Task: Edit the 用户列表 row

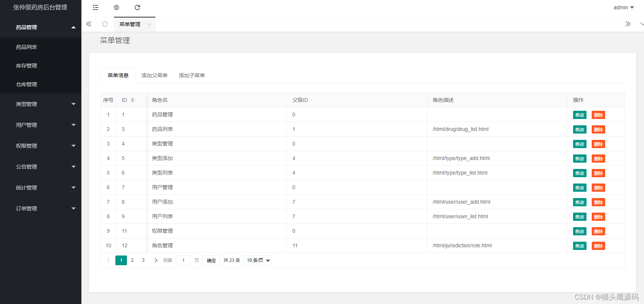Action: 580,217
